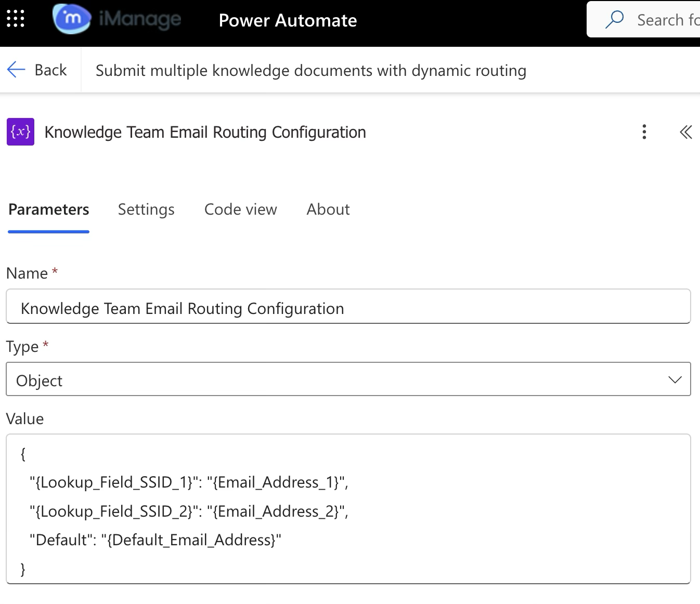Click the Value field label
Viewport: 700px width, 604px height.
coord(25,419)
